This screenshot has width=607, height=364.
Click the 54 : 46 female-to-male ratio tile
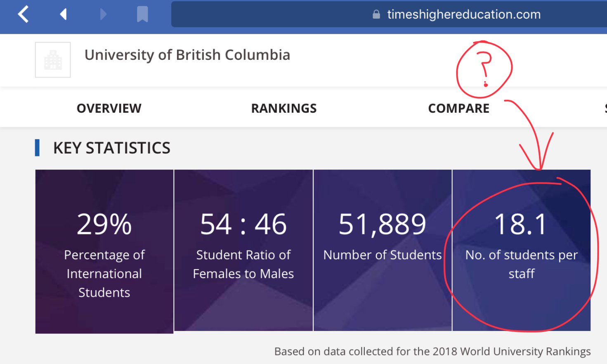[x=243, y=250]
